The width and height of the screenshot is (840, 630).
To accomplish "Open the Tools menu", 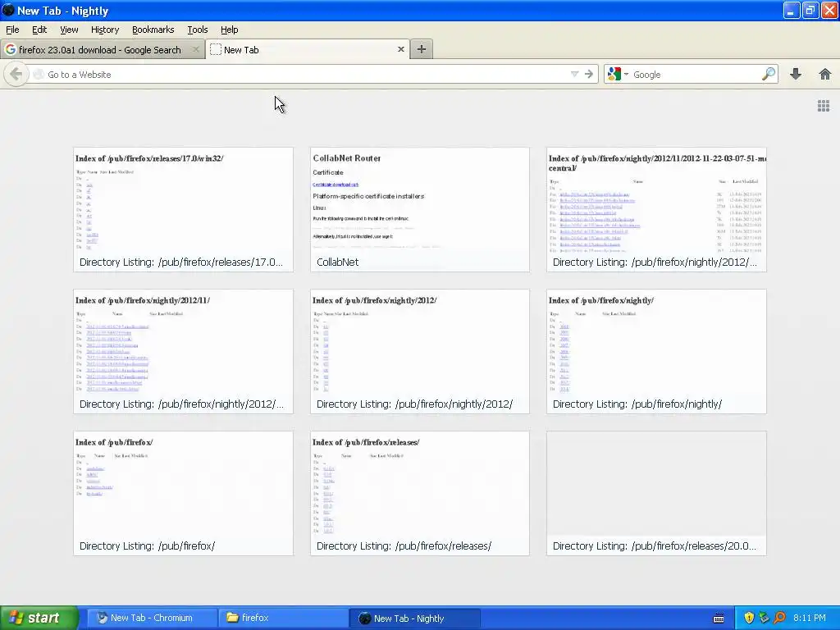I will [198, 30].
